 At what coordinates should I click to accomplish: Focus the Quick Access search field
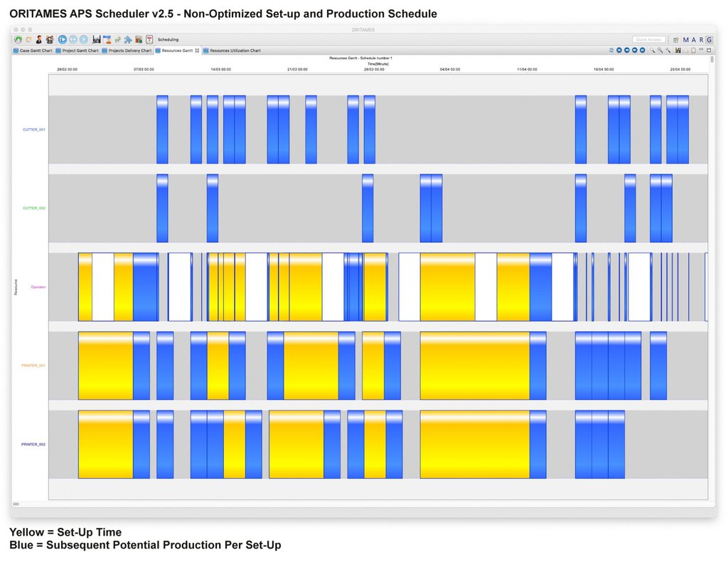(648, 40)
